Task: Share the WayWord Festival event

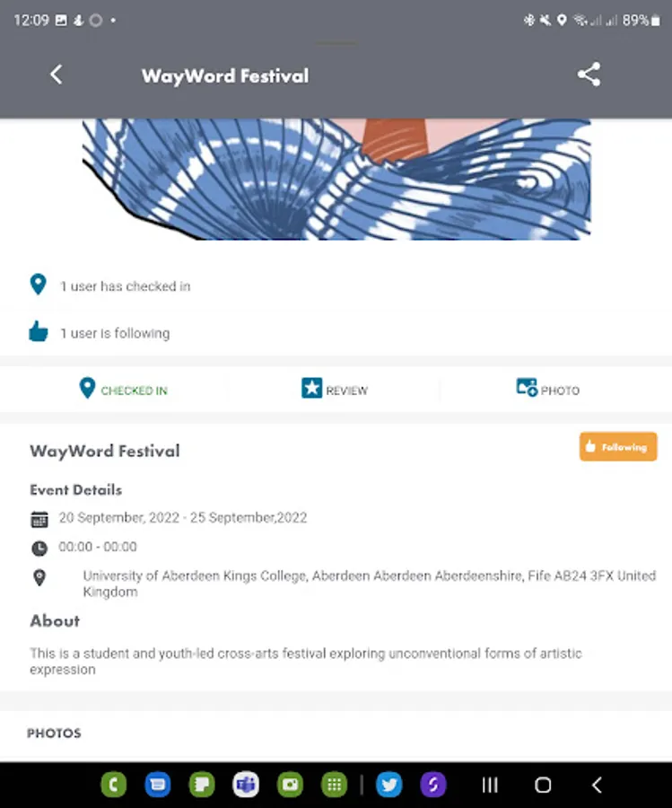Action: pos(589,75)
